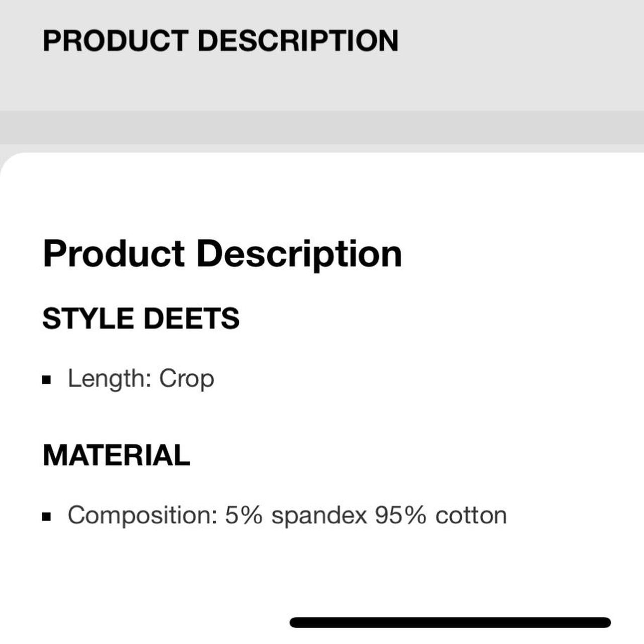This screenshot has width=644, height=644.
Task: Tap the MATERIAL section heading
Action: coord(116,455)
